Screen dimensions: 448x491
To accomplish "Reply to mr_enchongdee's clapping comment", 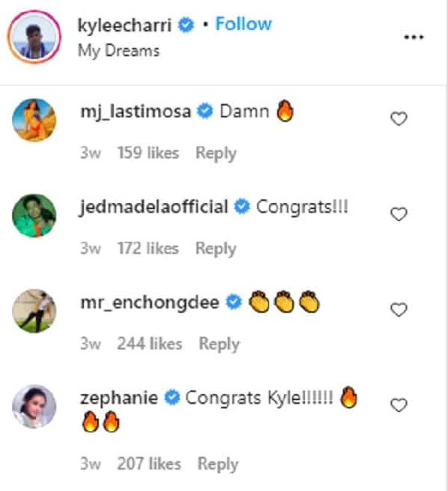I will coord(219,344).
